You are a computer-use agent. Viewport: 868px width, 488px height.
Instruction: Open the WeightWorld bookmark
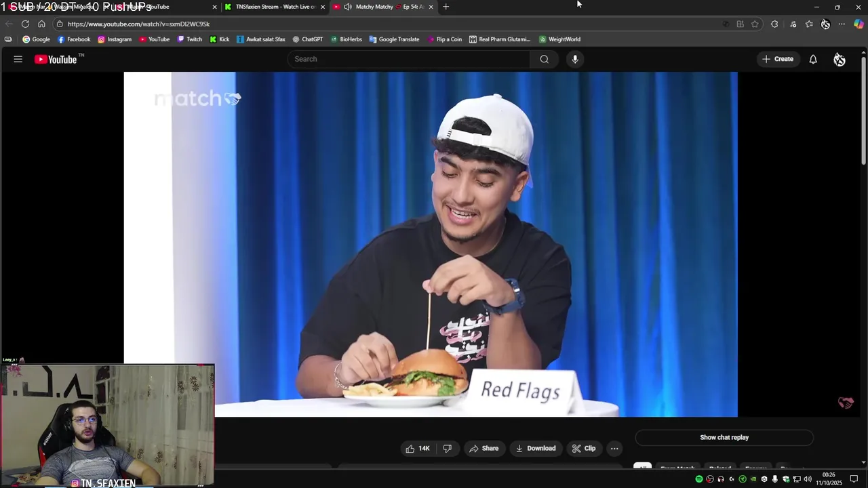coord(559,39)
